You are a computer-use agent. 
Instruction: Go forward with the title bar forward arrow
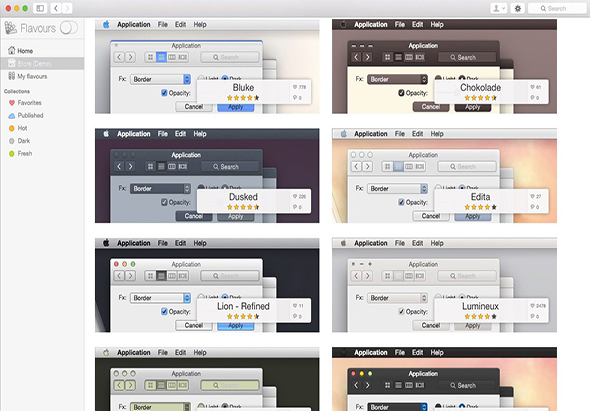tap(67, 8)
